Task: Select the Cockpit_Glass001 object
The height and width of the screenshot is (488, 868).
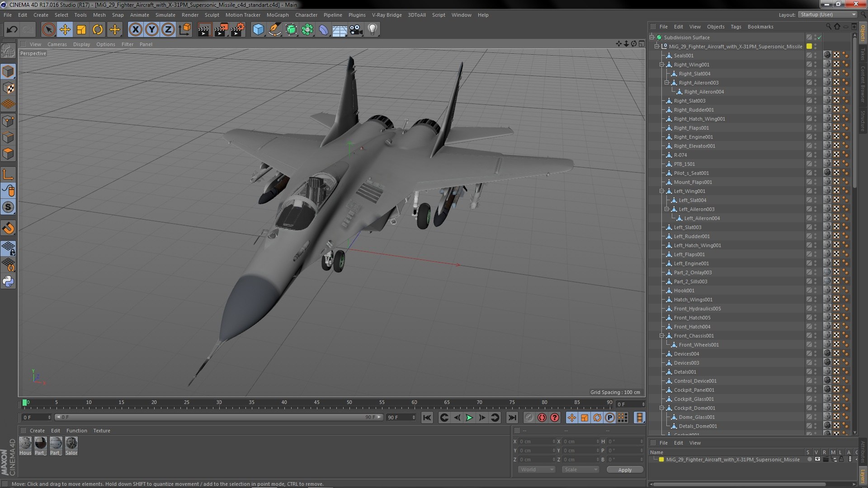Action: pyautogui.click(x=694, y=399)
